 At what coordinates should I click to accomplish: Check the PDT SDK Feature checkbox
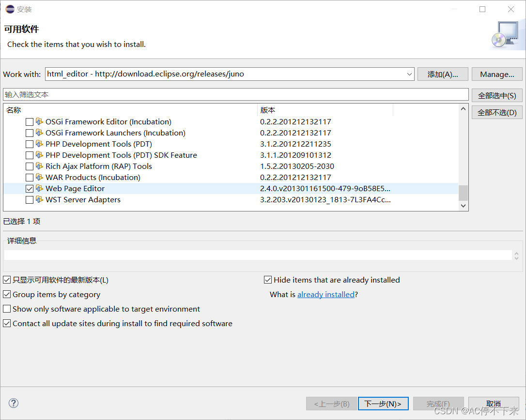click(30, 155)
